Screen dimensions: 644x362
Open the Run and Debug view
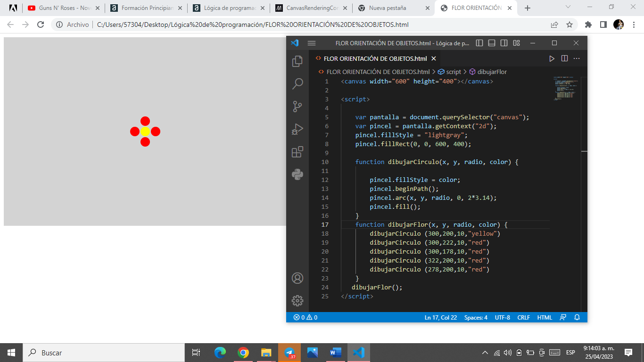coord(297,129)
